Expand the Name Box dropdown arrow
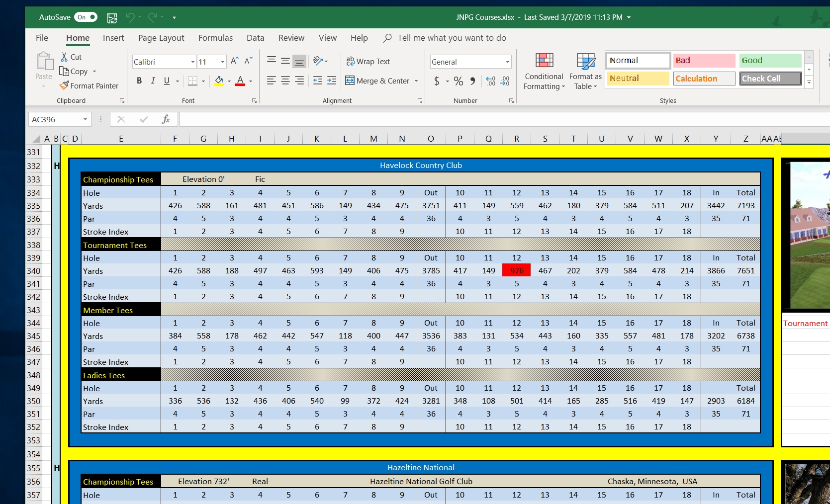The image size is (830, 504). (x=85, y=119)
